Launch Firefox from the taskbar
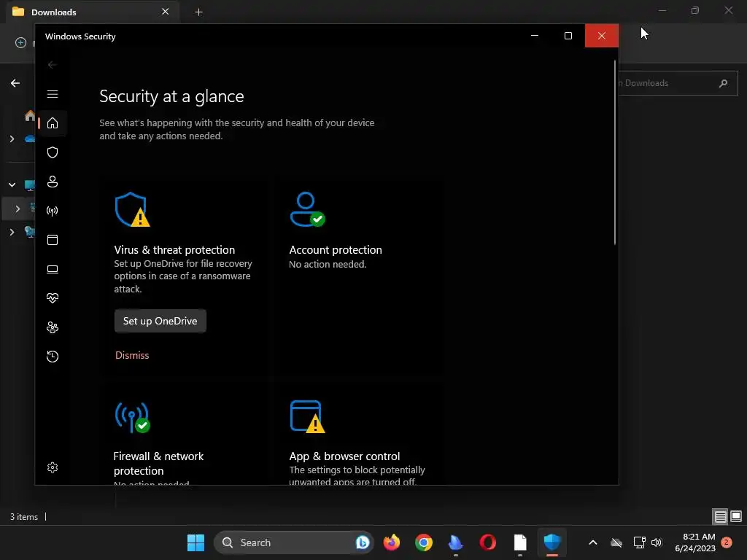Image resolution: width=747 pixels, height=560 pixels. [392, 542]
